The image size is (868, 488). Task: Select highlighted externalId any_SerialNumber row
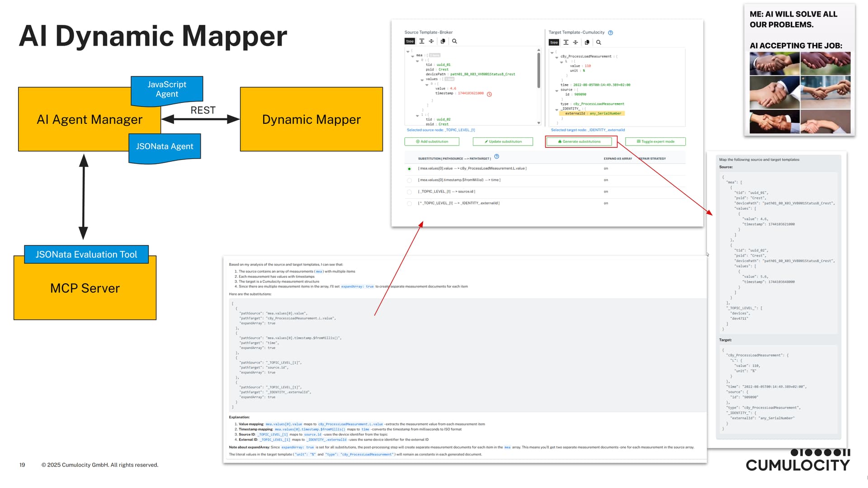click(593, 113)
